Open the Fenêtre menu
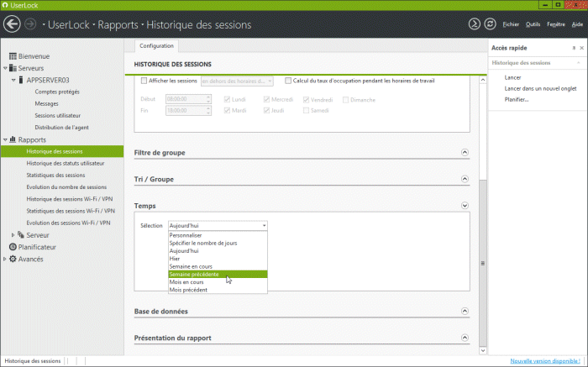The height and width of the screenshot is (367, 588). (556, 24)
